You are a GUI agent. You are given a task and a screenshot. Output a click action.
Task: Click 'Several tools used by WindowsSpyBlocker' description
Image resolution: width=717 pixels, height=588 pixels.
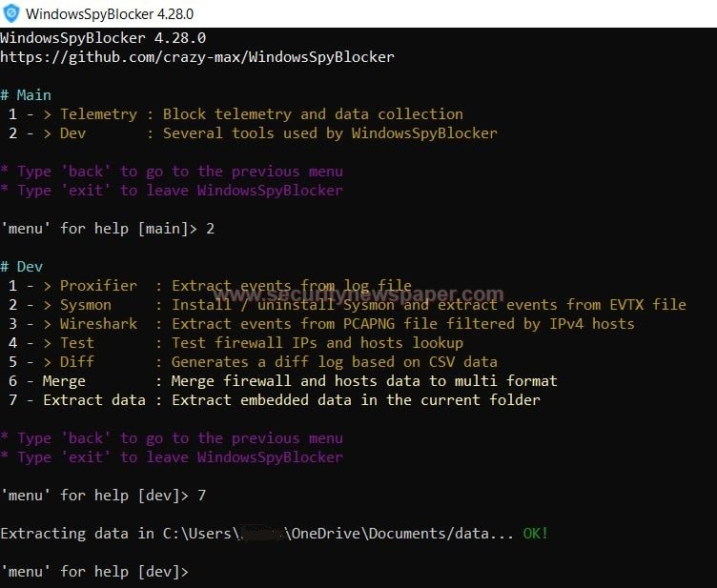coord(330,133)
